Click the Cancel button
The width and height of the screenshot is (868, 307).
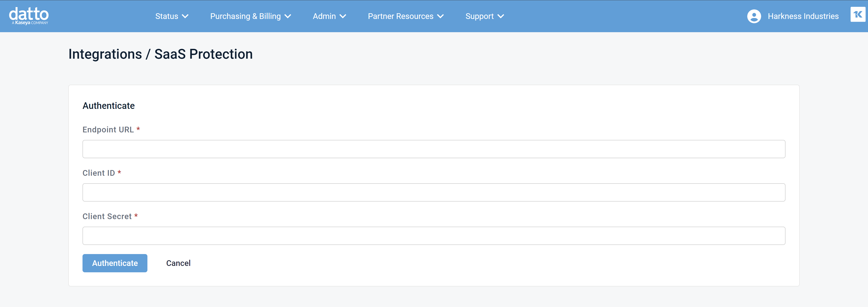178,263
